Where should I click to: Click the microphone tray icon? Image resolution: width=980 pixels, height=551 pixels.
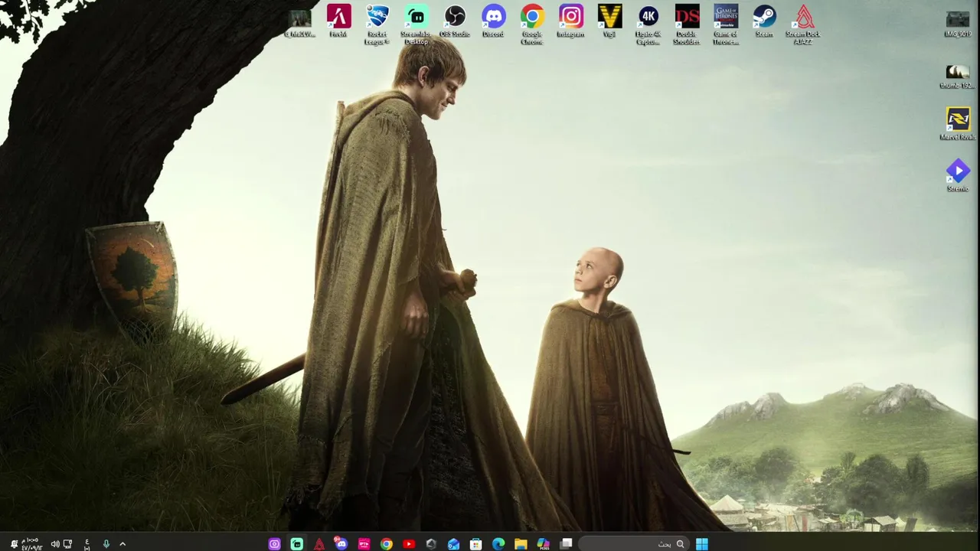(106, 544)
